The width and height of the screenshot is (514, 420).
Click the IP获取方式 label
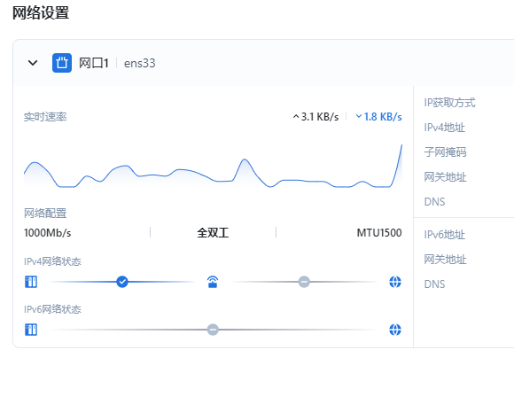coord(449,103)
